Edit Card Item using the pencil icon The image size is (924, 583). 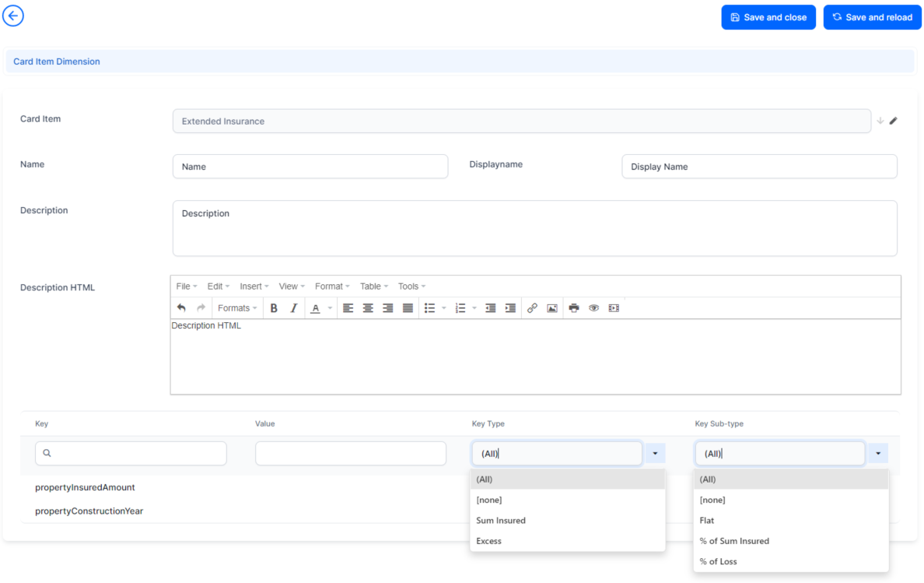[x=894, y=121]
